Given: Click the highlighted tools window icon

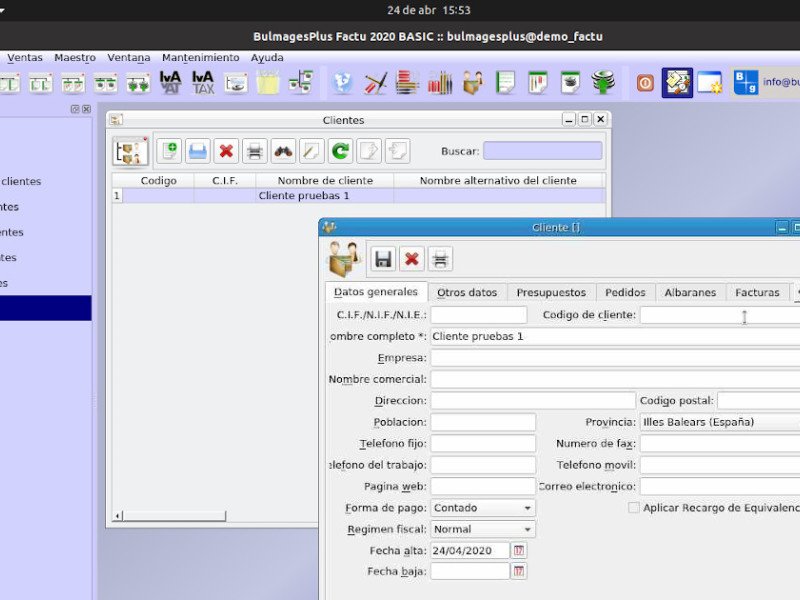Looking at the screenshot, I should (677, 83).
